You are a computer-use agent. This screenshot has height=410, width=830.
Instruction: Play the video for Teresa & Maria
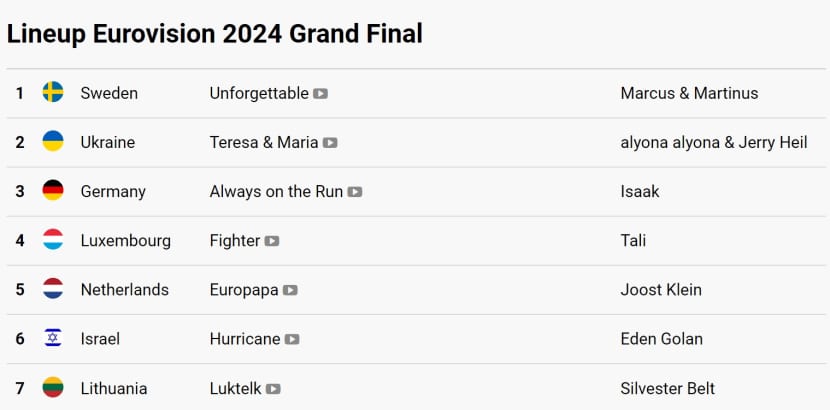[330, 143]
